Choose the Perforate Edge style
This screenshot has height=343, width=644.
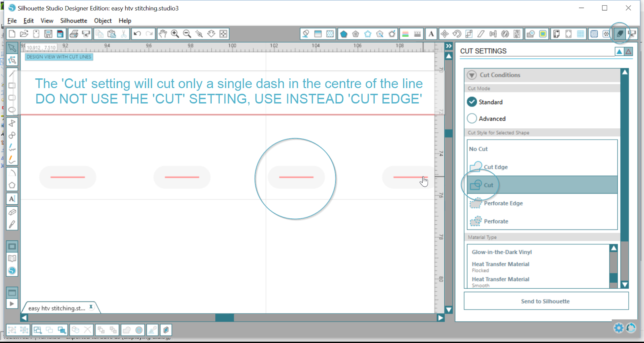tap(542, 203)
